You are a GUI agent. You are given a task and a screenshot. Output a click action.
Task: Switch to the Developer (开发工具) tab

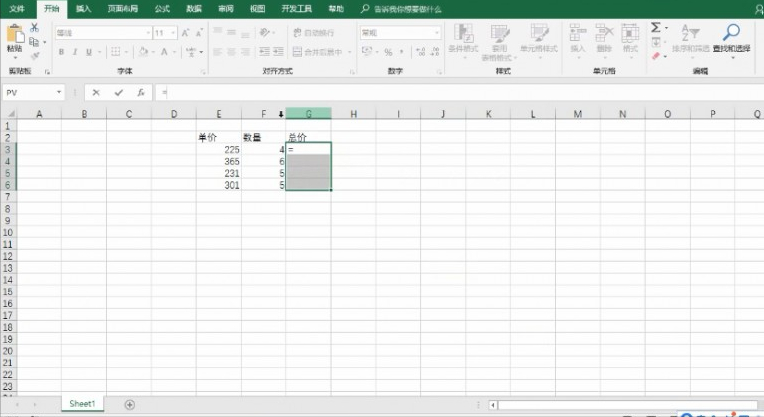tap(296, 9)
